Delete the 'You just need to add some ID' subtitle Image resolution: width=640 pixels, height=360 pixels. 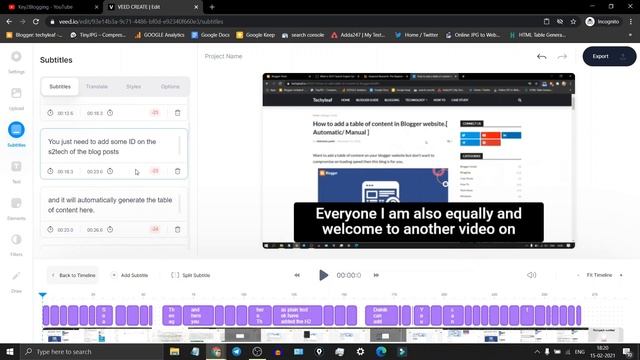[x=178, y=171]
